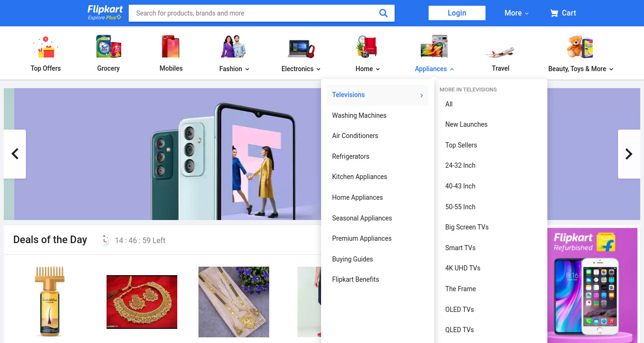The image size is (644, 343).
Task: Select Seasonal Appliances menu item
Action: (362, 218)
